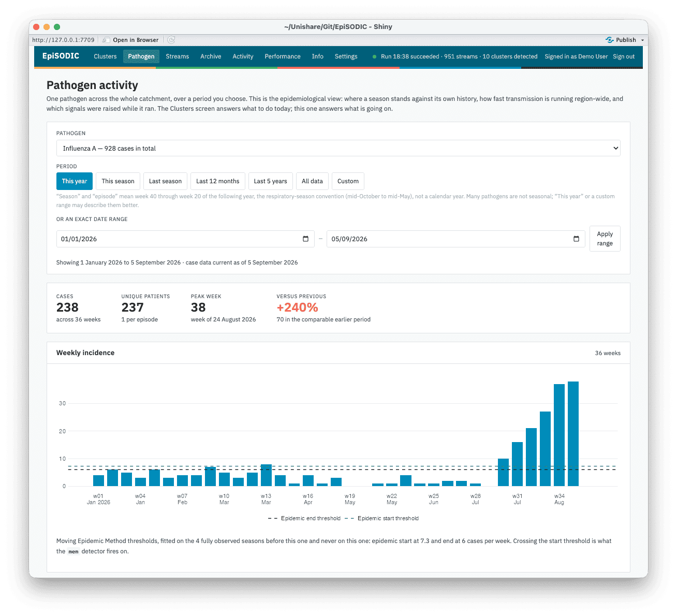Open the Pathogen dropdown selector

338,148
